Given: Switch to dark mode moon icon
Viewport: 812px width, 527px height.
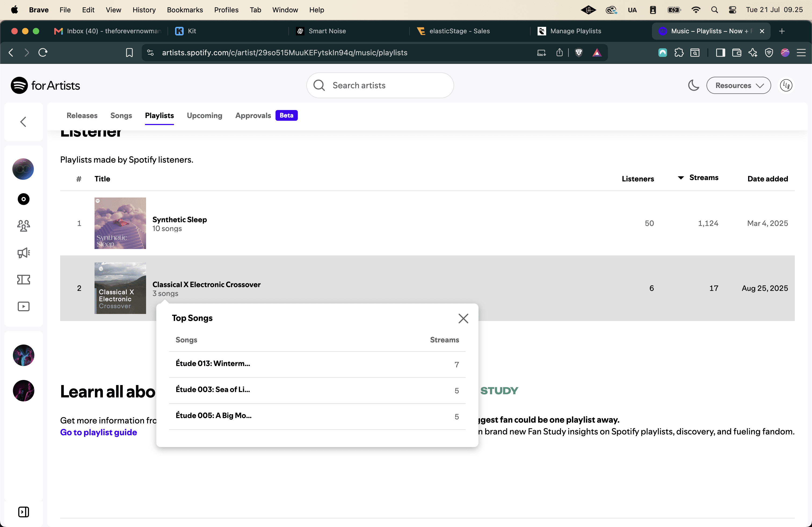Looking at the screenshot, I should click(x=693, y=85).
